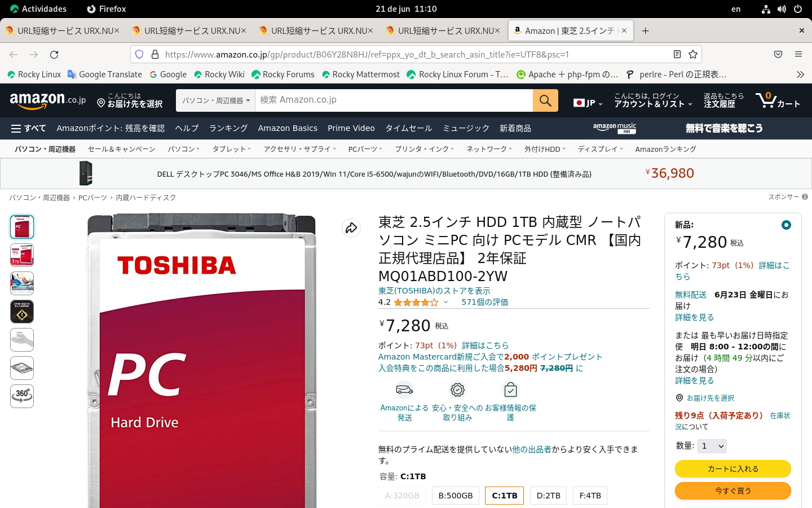
Task: Click the sponsor info icon
Action: [805, 197]
